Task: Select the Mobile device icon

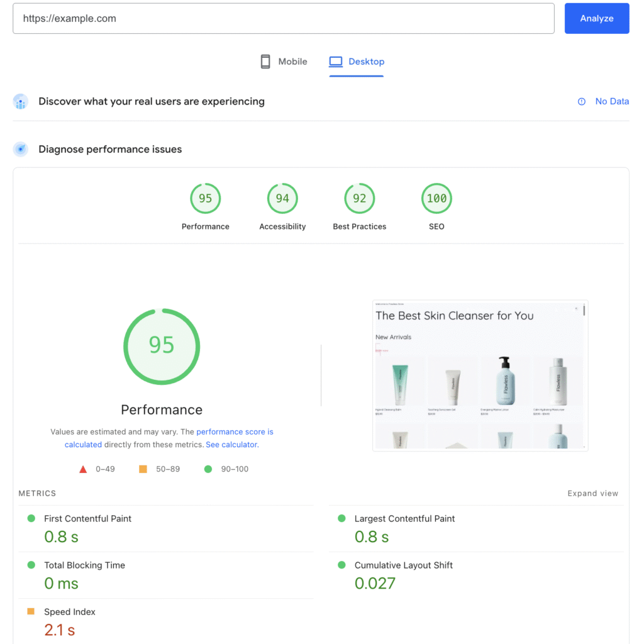Action: click(x=265, y=61)
